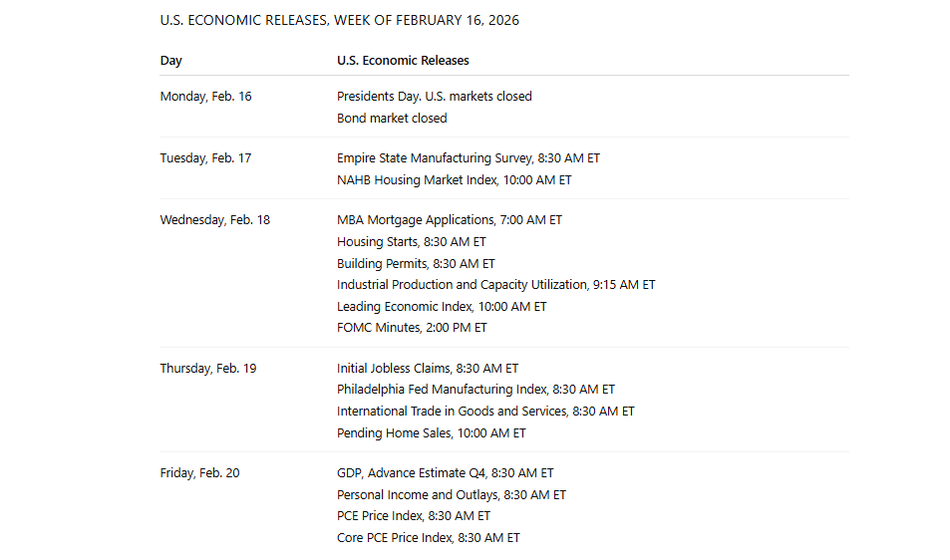Select the 'Thursday, Feb. 19' day cell
Screen dimensions: 950x560
click(x=207, y=369)
